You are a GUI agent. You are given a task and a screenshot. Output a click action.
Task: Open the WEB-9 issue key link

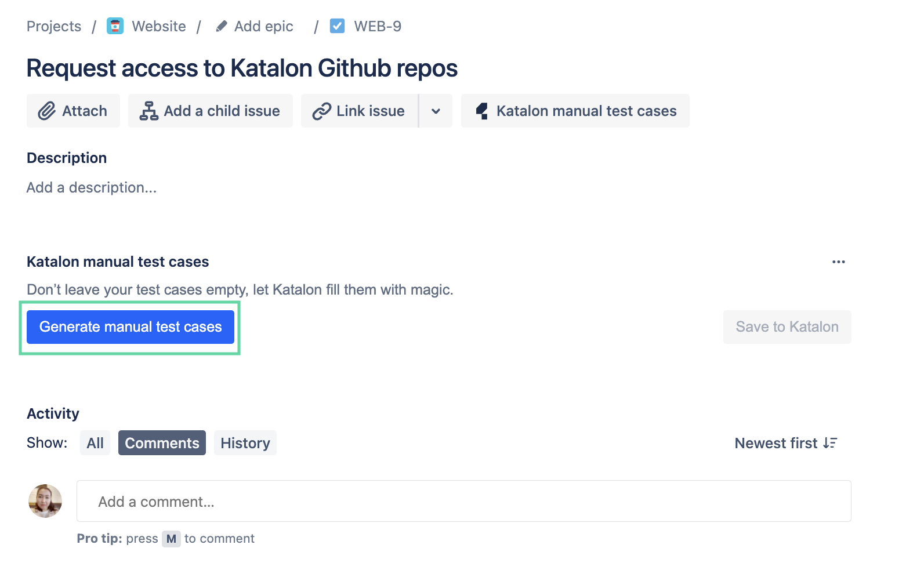[378, 26]
